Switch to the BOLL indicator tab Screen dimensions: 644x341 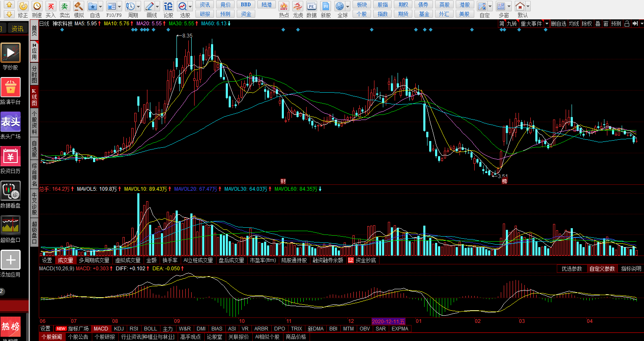(x=150, y=328)
